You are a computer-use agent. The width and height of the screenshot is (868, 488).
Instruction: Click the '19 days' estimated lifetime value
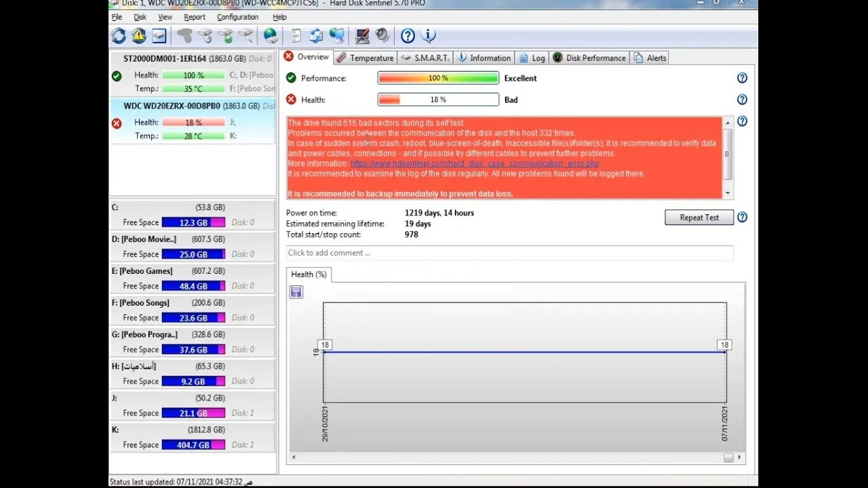pyautogui.click(x=418, y=224)
